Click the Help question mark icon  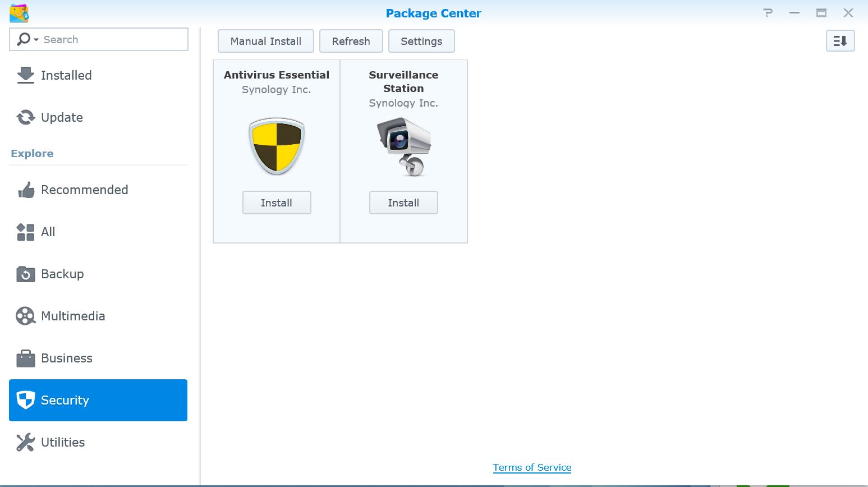pyautogui.click(x=768, y=12)
